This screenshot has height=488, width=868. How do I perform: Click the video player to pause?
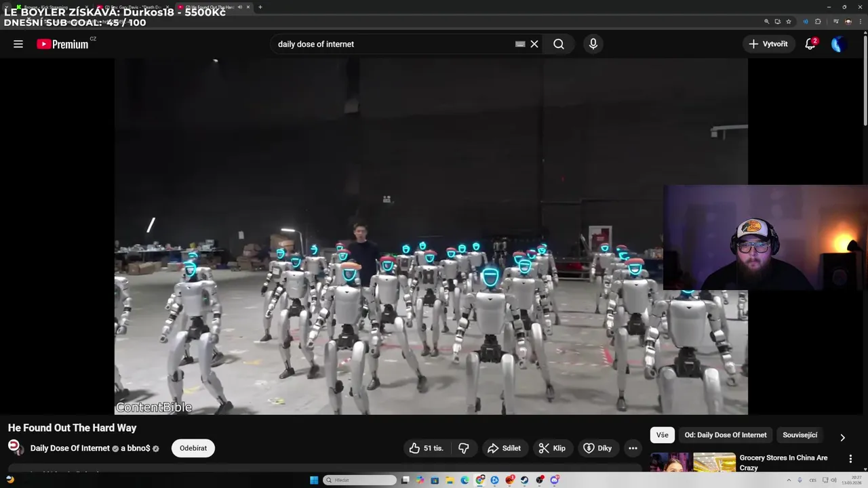[431, 236]
